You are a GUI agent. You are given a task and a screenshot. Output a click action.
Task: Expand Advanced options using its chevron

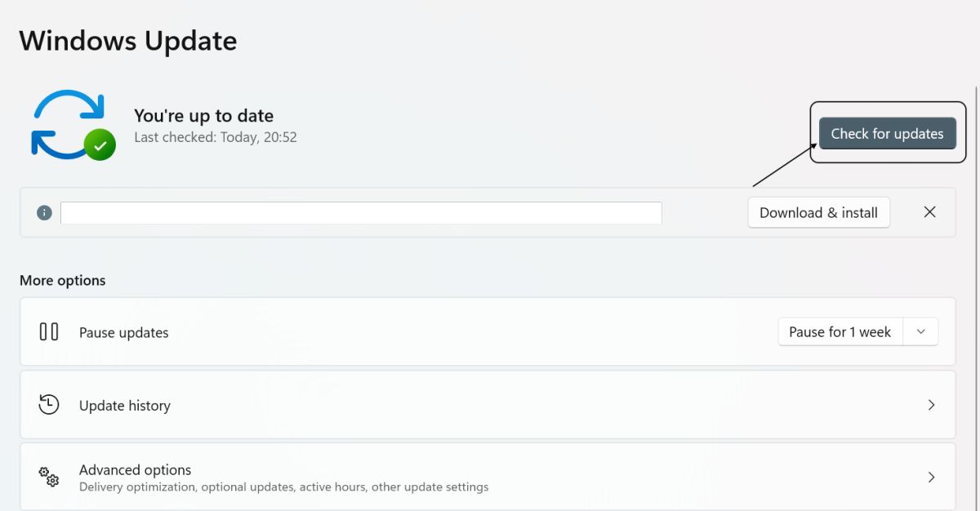931,477
